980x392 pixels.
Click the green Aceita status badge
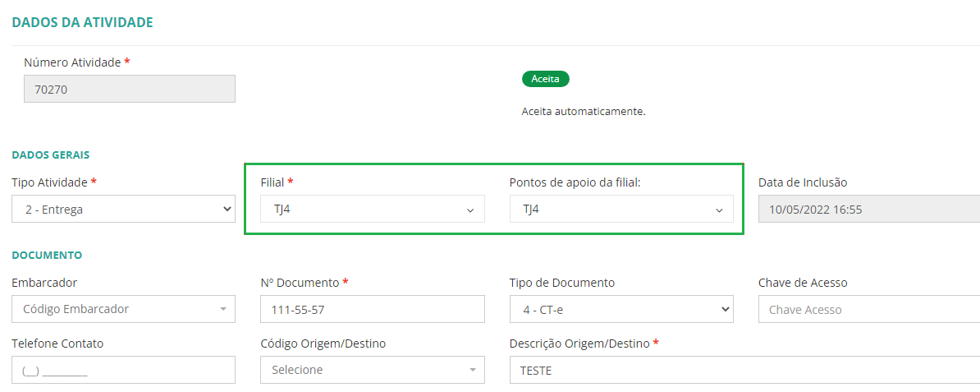coord(545,79)
